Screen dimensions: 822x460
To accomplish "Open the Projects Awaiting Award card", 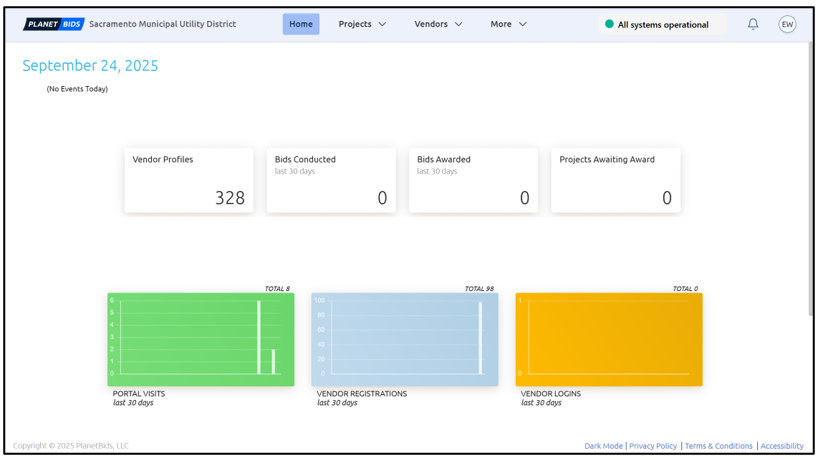I will pos(615,180).
